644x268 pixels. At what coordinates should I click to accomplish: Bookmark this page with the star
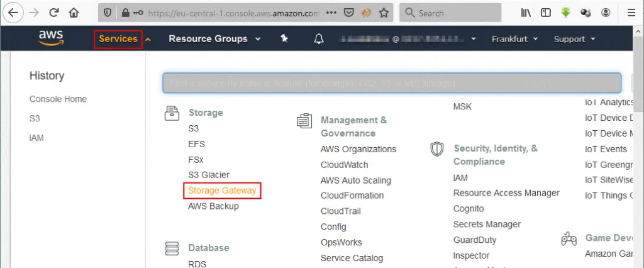(384, 13)
